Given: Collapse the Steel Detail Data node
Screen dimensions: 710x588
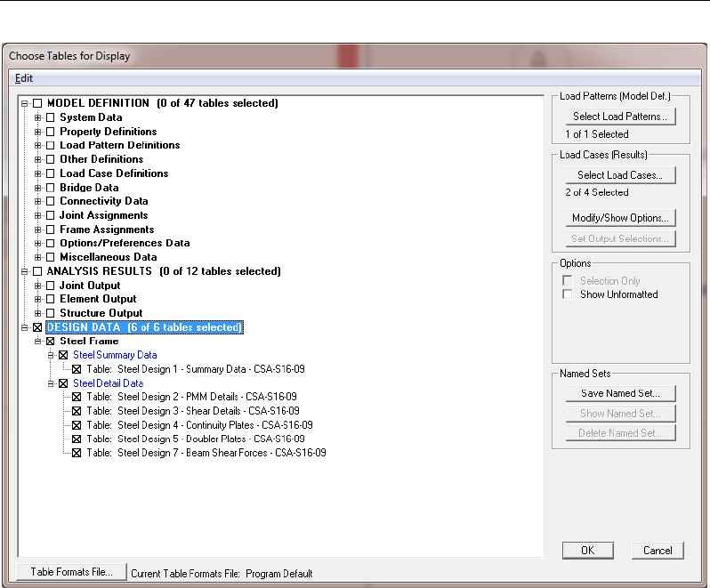Looking at the screenshot, I should [x=51, y=383].
